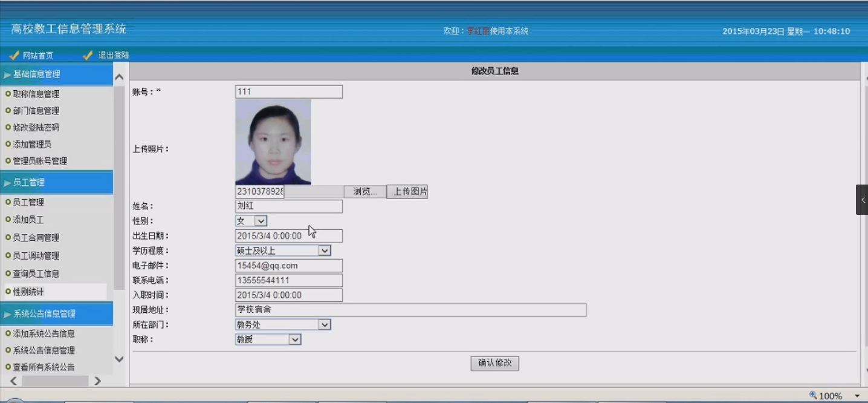
Task: Click the checkmark icon beside 退出登陆
Action: (88, 55)
